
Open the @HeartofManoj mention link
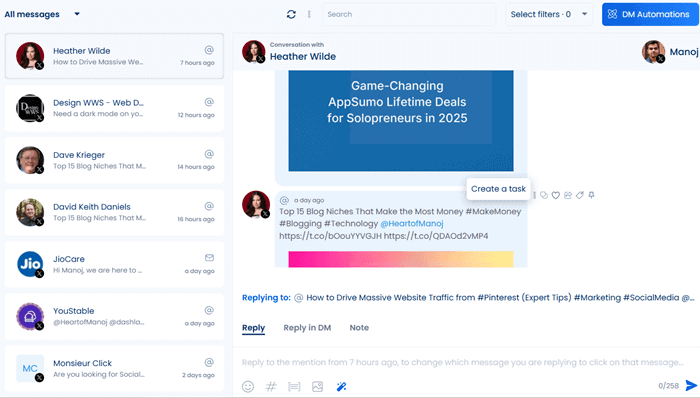412,224
